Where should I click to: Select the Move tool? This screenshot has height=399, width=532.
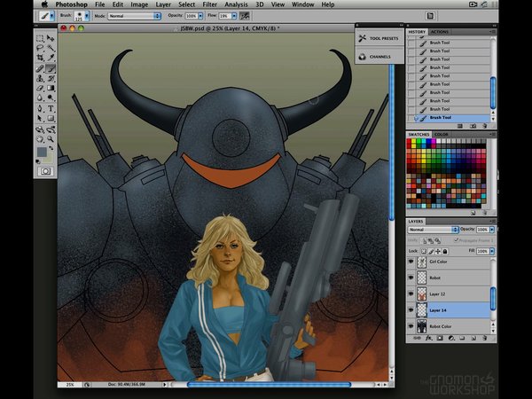(51, 38)
